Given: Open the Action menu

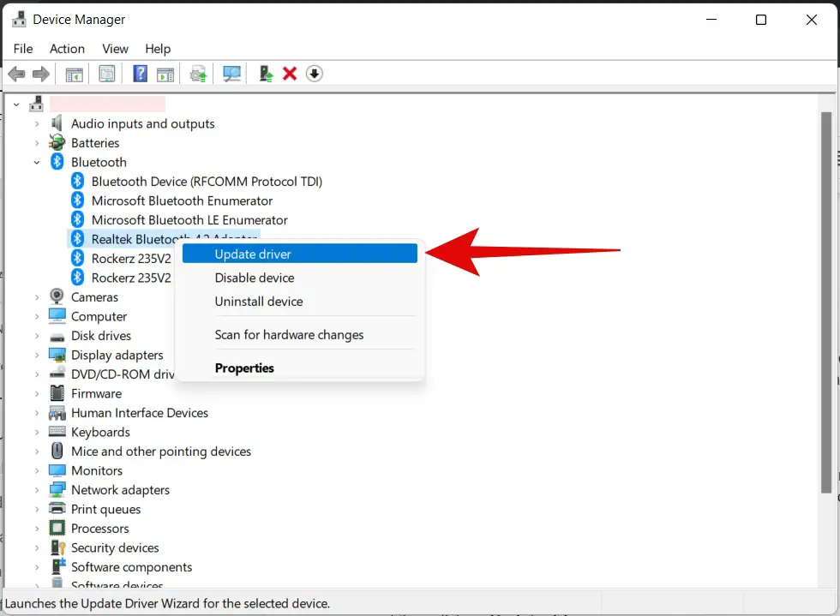Looking at the screenshot, I should pyautogui.click(x=67, y=49).
